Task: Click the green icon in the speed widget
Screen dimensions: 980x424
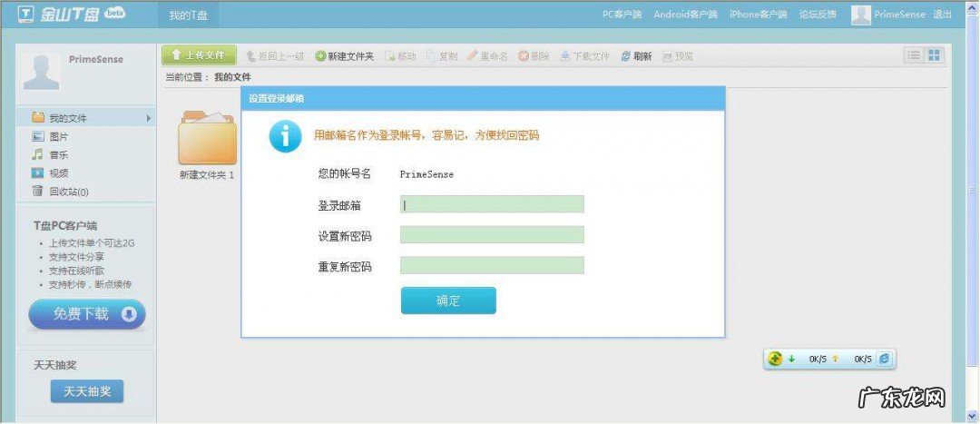Action: pos(775,359)
